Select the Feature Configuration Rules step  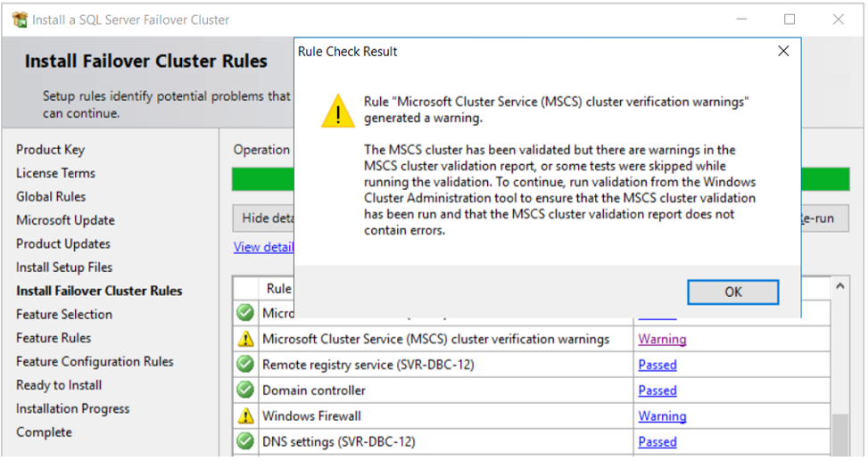click(95, 361)
